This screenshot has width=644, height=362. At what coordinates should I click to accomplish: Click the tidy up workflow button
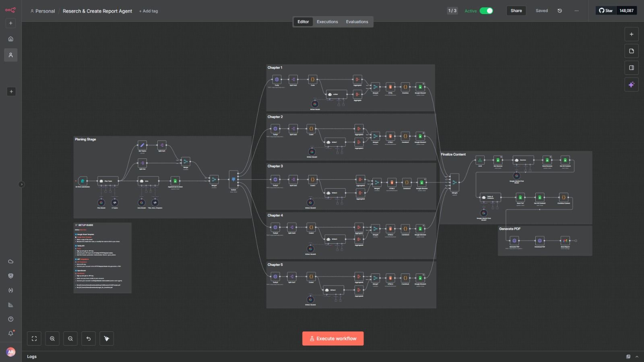coord(107,339)
